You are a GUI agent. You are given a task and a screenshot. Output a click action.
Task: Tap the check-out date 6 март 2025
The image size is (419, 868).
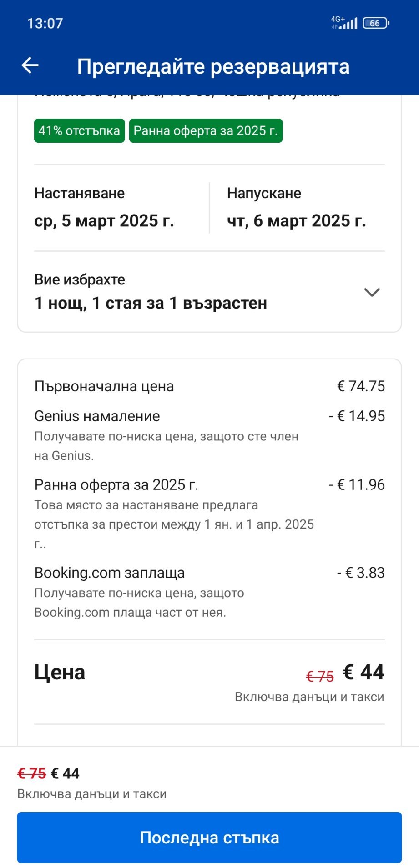(x=296, y=221)
